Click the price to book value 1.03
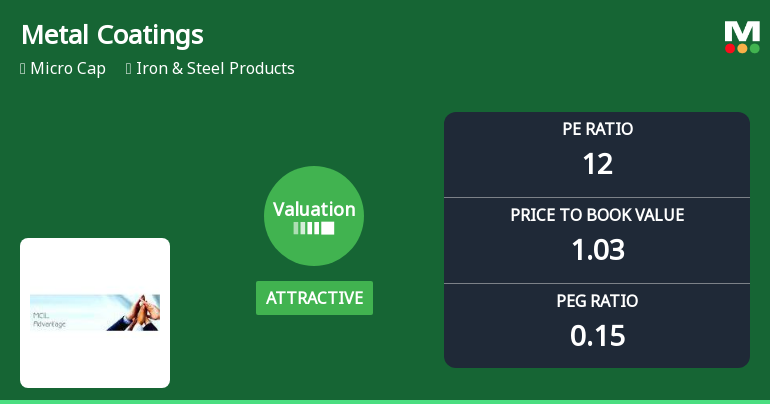Viewport: 770px width, 404px height. click(597, 249)
